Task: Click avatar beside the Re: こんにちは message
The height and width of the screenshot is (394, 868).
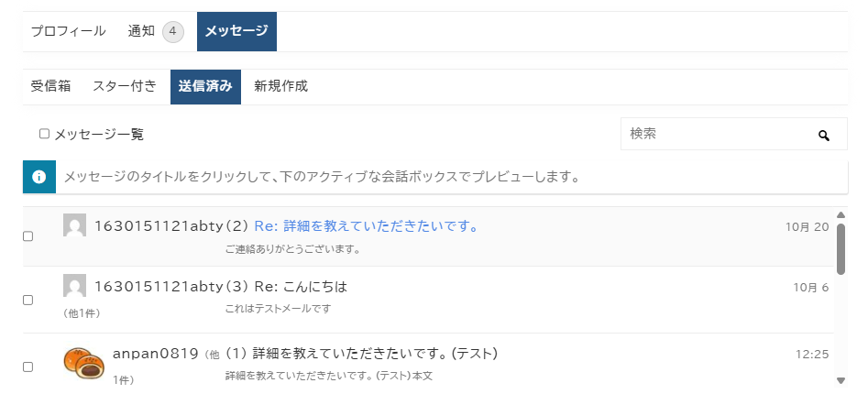Action: tap(74, 286)
